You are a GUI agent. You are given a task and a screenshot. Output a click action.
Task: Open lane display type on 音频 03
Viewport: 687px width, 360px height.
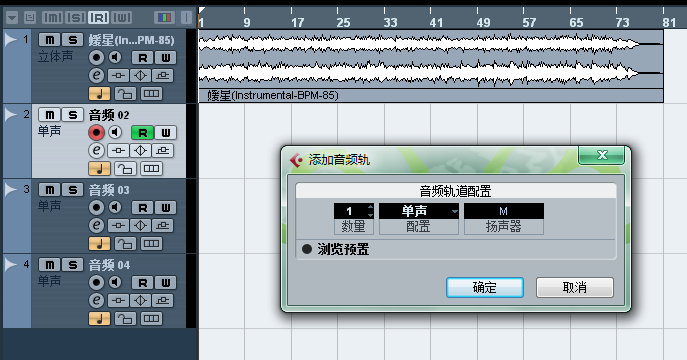click(151, 243)
